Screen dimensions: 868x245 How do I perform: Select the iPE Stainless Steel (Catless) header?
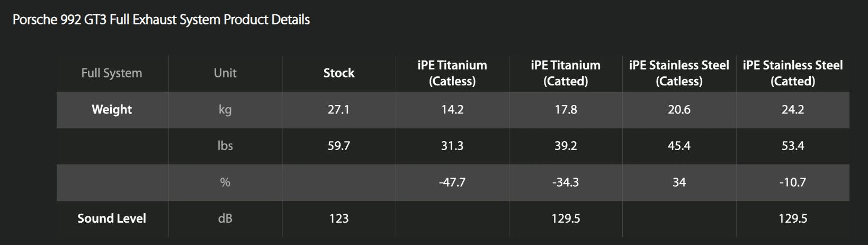[x=679, y=73]
